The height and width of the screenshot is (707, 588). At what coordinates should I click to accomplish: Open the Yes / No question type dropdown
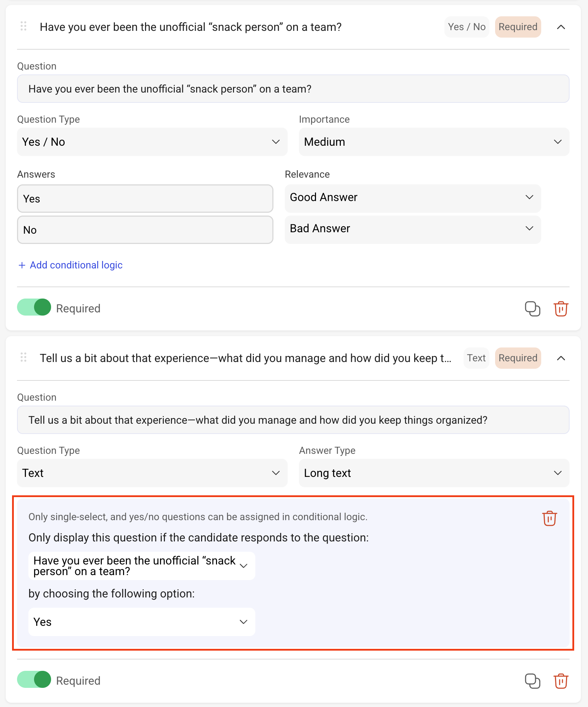152,142
